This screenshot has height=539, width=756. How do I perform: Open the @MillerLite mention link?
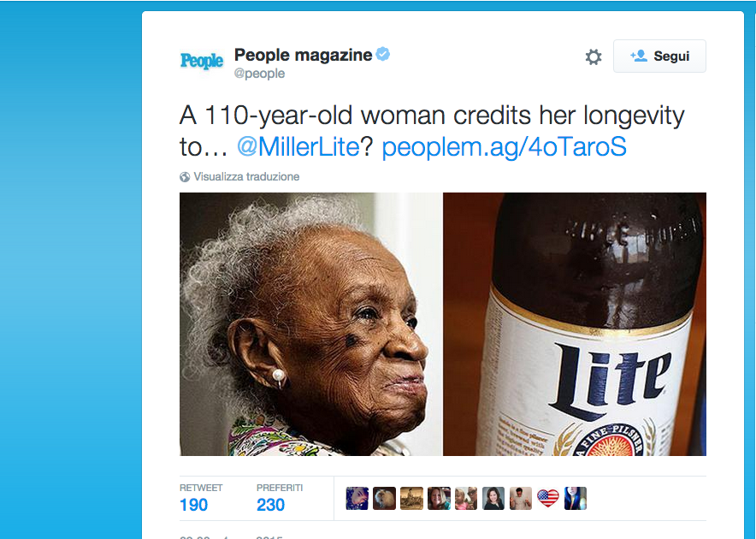click(298, 146)
